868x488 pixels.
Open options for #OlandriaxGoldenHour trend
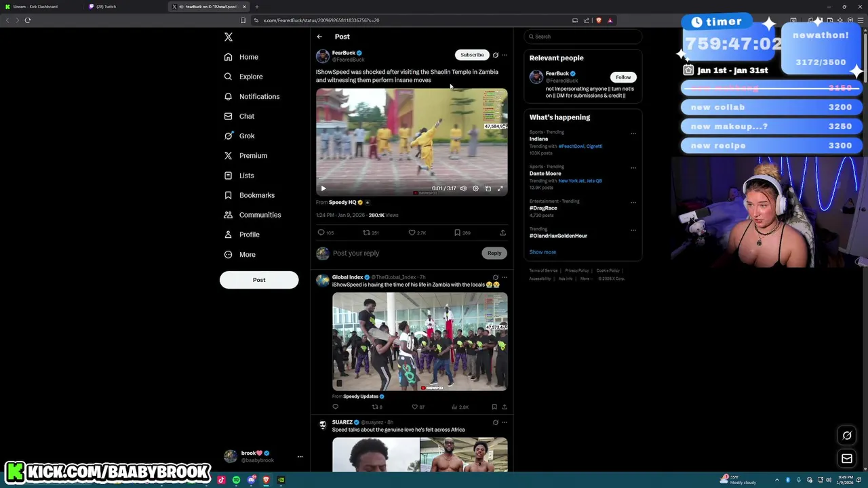[x=633, y=230]
